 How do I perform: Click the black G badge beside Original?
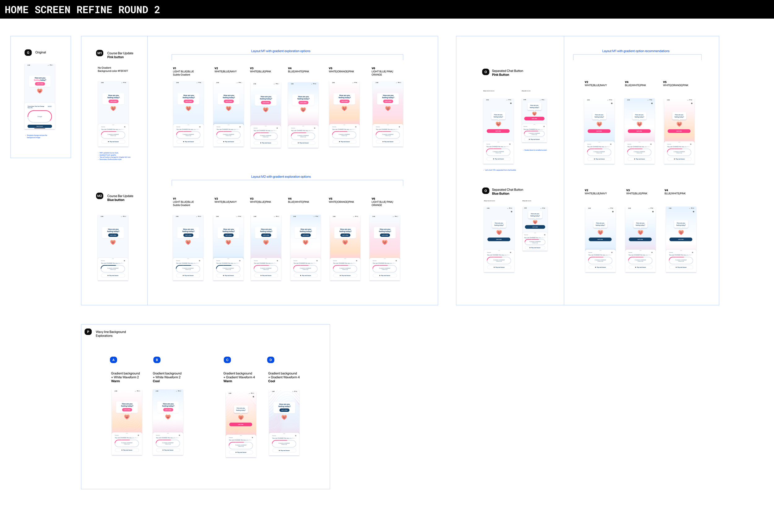(28, 52)
